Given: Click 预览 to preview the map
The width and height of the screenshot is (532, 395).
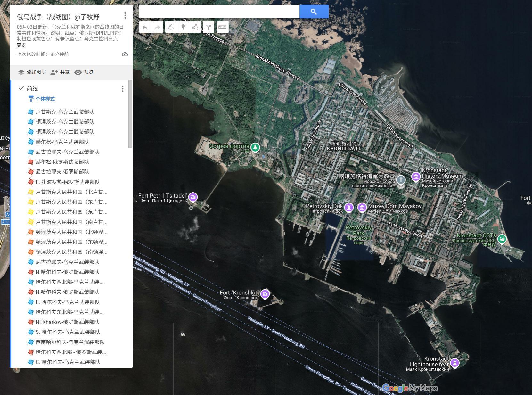Looking at the screenshot, I should tap(84, 72).
